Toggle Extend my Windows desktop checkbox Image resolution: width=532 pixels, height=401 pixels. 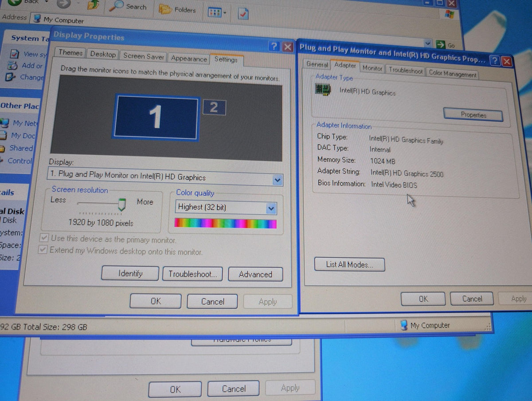43,250
